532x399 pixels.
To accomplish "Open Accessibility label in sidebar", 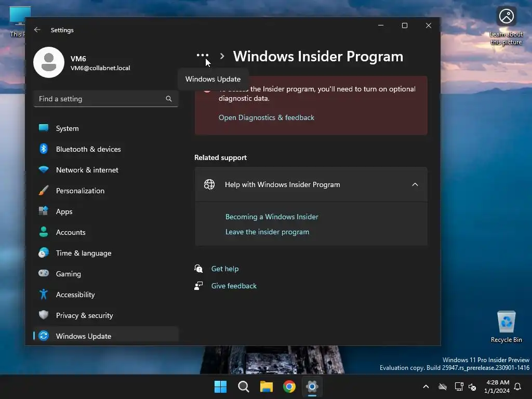I will (x=75, y=295).
